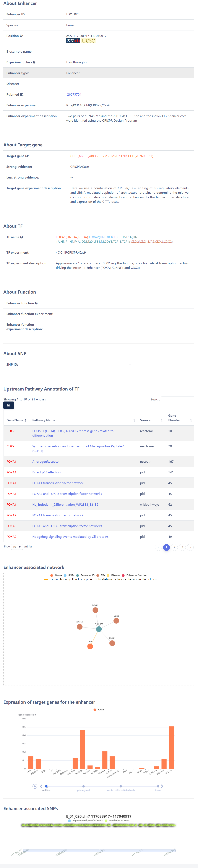
Task: Toggle TFs legend in network
Action: 101,575
